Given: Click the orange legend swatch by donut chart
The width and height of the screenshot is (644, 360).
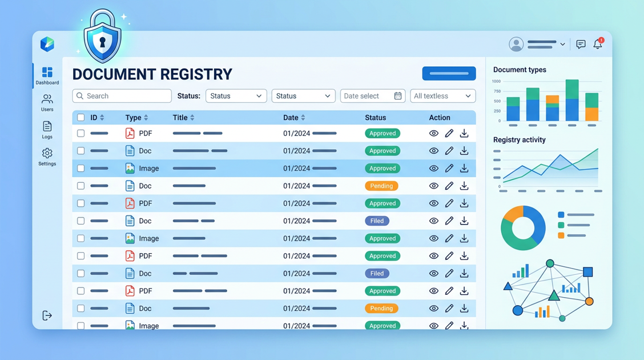Looking at the screenshot, I should pos(561,235).
